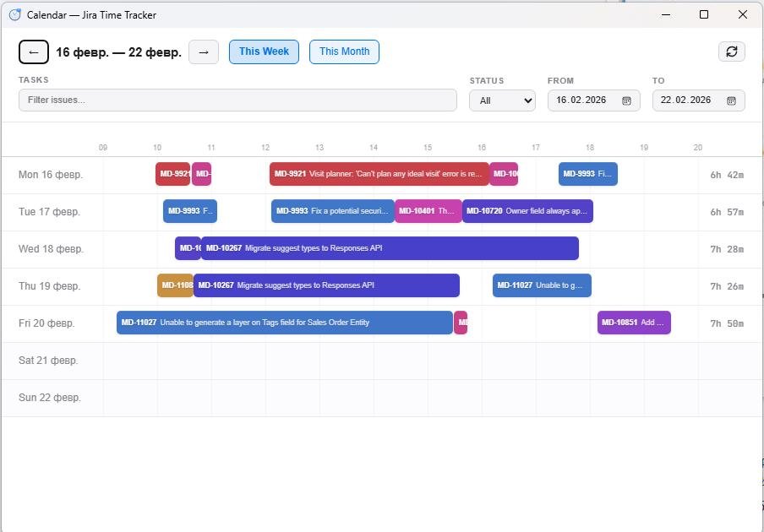Maximize the Calendar window
764x532 pixels.
[x=704, y=14]
